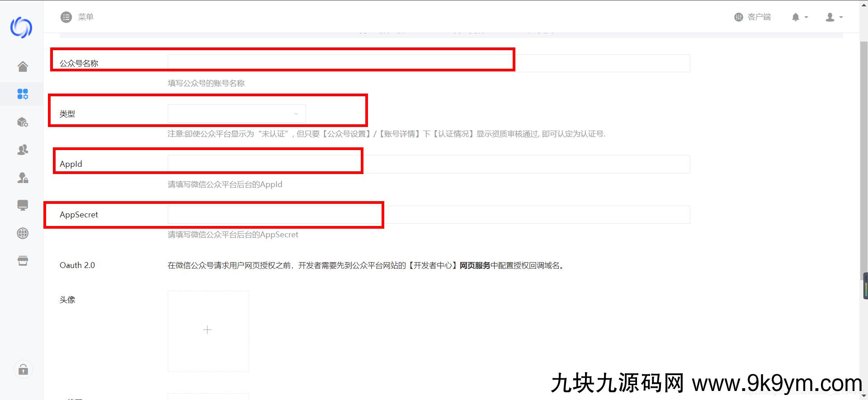868x400 pixels.
Task: Open the storefront shop icon in sidebar
Action: [23, 261]
